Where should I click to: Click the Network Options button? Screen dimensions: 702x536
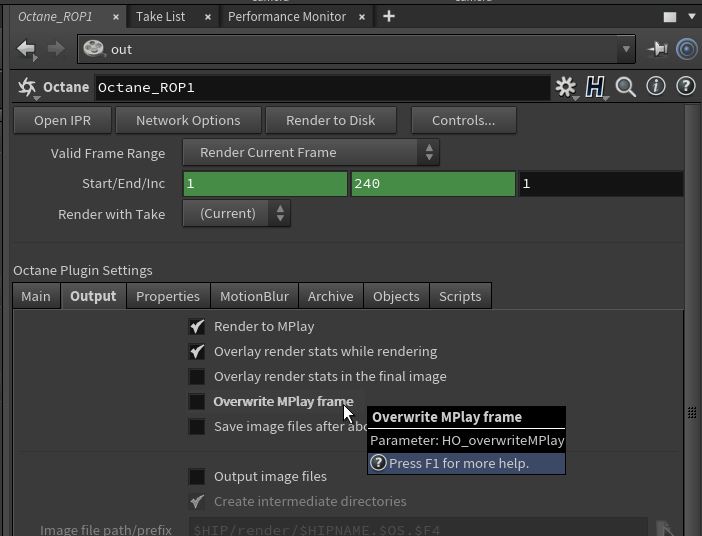[188, 120]
